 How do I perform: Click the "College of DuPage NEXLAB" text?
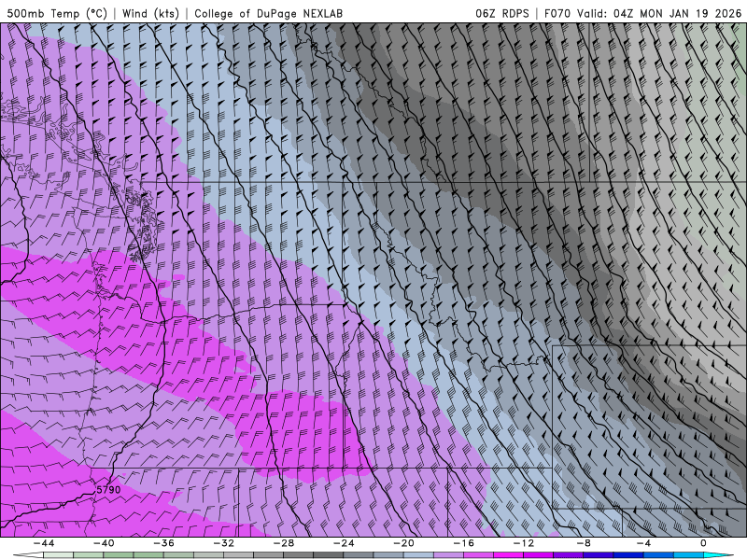pyautogui.click(x=268, y=13)
